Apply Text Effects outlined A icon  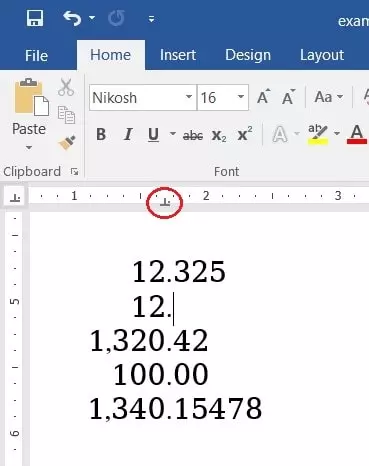click(280, 135)
